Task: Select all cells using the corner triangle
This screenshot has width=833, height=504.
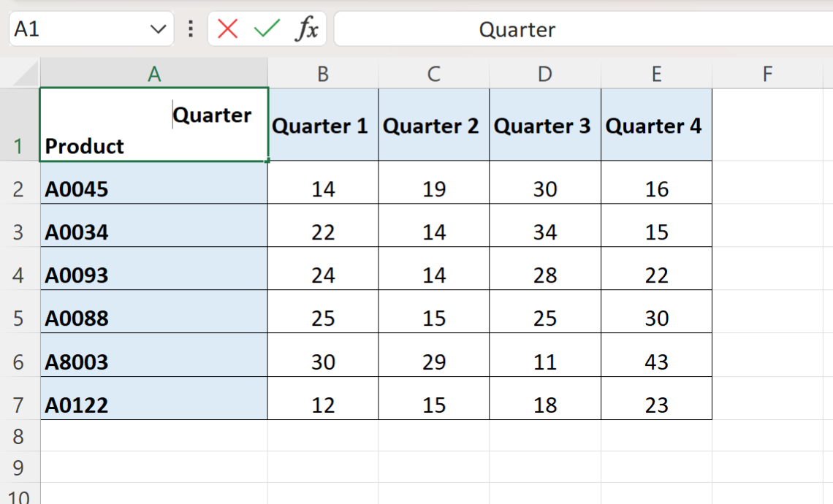Action: point(26,73)
